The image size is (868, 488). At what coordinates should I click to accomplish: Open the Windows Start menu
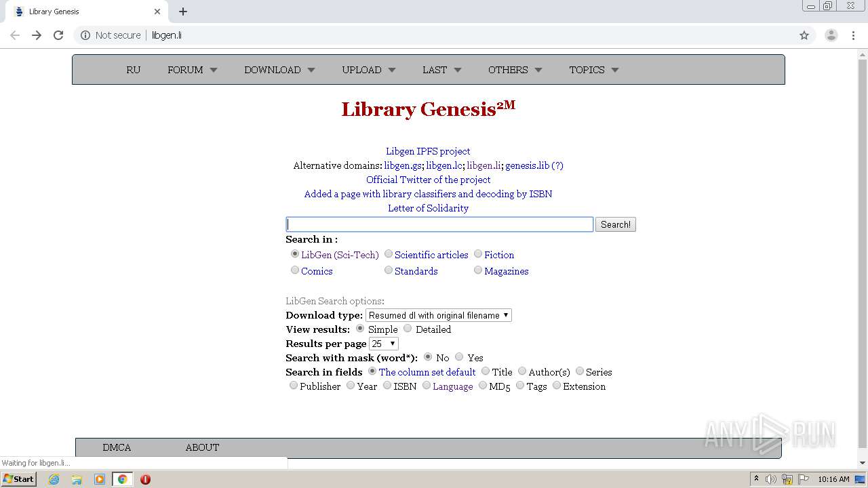18,479
